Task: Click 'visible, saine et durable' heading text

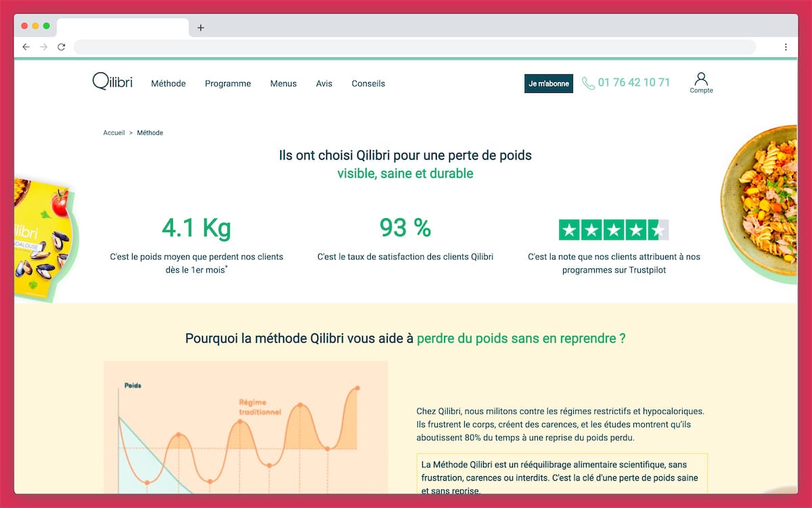Action: [405, 173]
